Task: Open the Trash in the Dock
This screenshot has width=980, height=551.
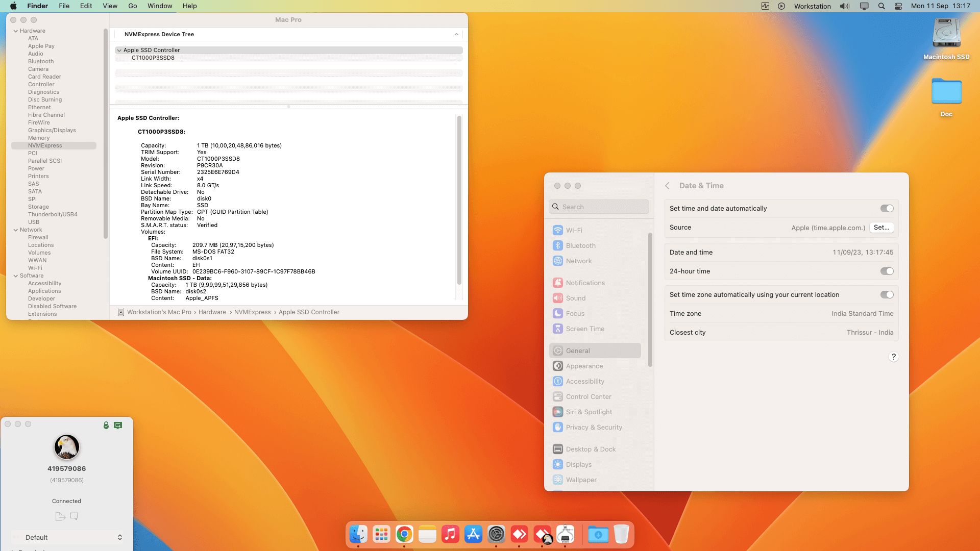Action: (x=621, y=534)
